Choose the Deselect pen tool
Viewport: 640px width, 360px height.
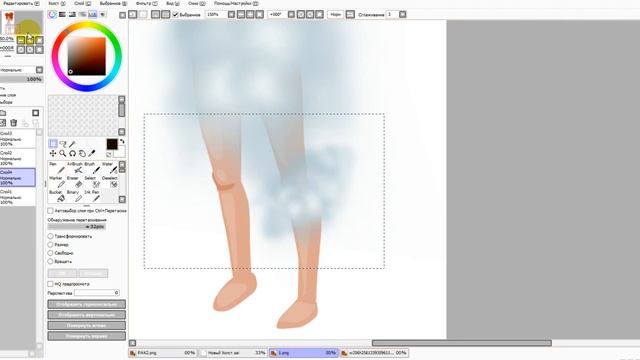pos(109,182)
